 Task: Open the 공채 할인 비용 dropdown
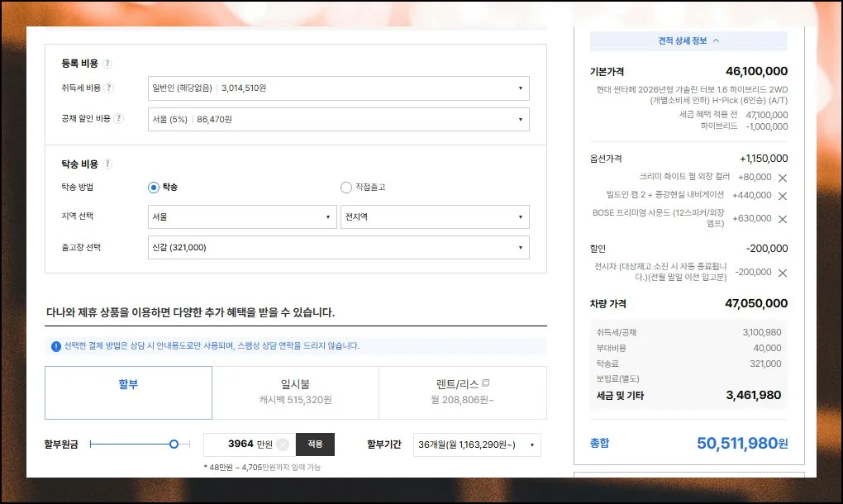[x=338, y=119]
